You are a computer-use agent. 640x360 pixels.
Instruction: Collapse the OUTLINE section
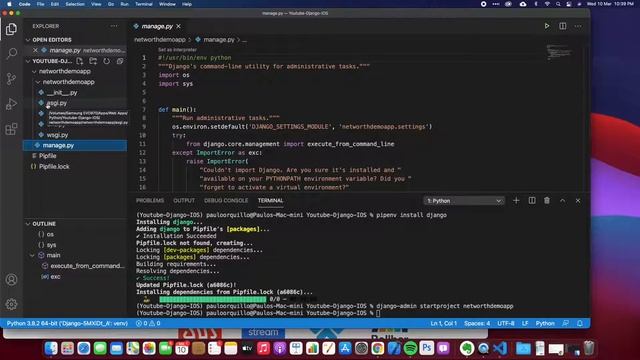point(41,224)
